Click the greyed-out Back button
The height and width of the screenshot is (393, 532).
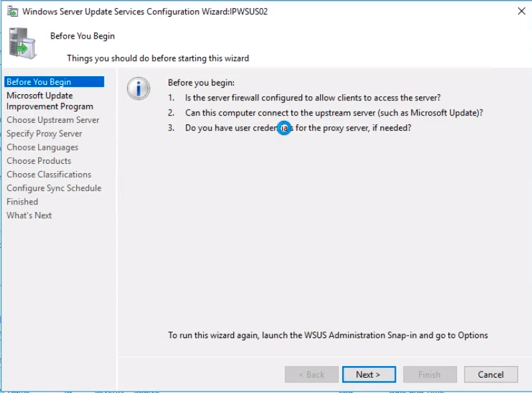point(311,374)
